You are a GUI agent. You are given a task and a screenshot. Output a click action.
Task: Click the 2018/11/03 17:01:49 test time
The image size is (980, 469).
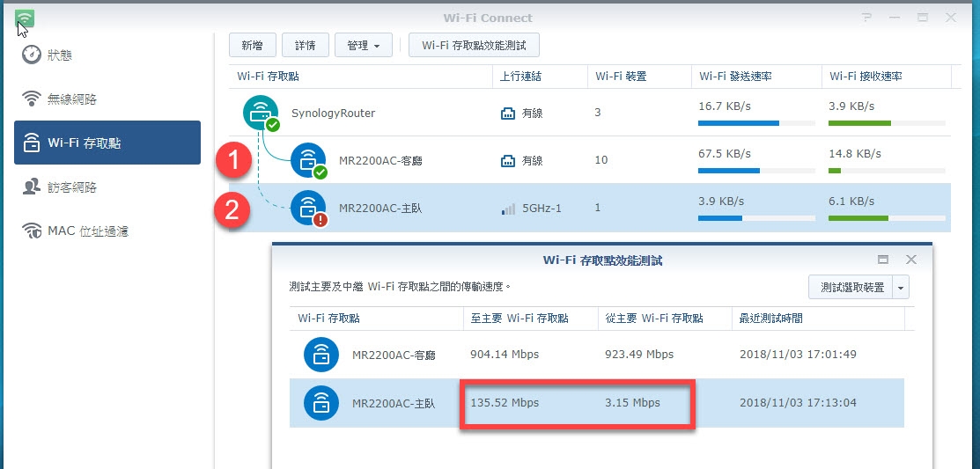click(x=798, y=354)
